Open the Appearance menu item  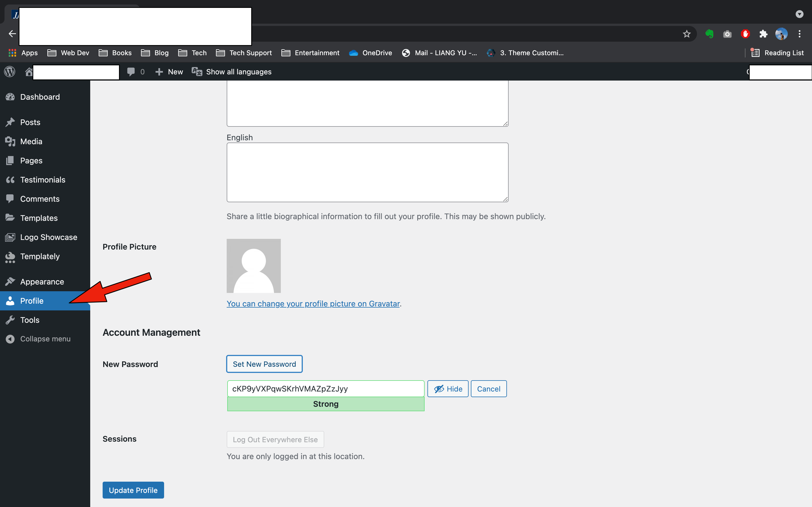point(42,282)
